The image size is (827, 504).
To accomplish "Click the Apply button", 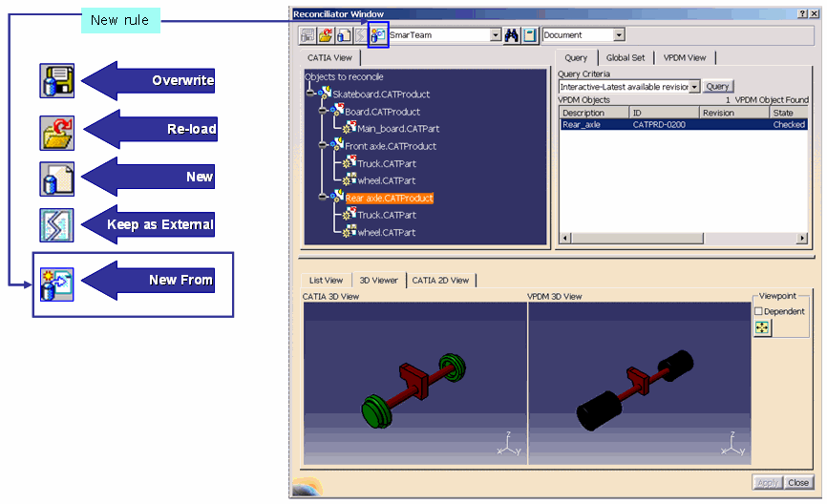I will pyautogui.click(x=767, y=482).
